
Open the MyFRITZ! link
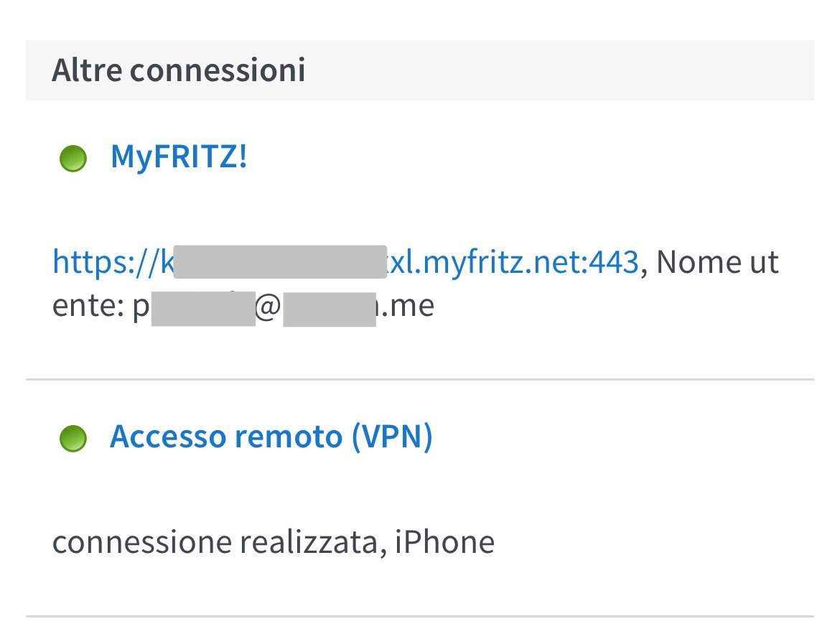pos(179,157)
